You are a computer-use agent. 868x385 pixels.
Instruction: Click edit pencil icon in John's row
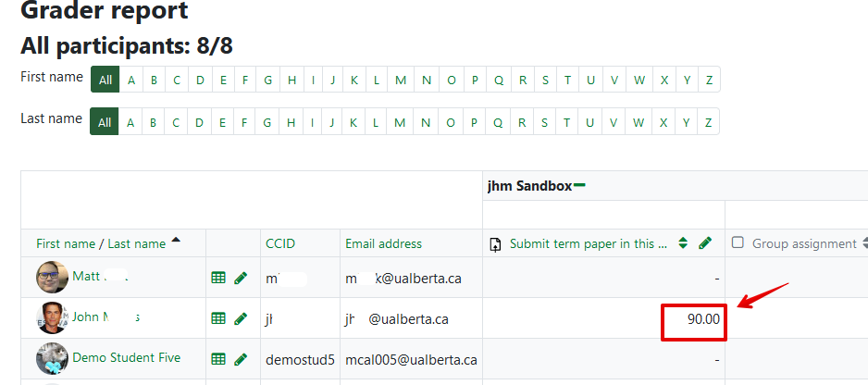(241, 318)
